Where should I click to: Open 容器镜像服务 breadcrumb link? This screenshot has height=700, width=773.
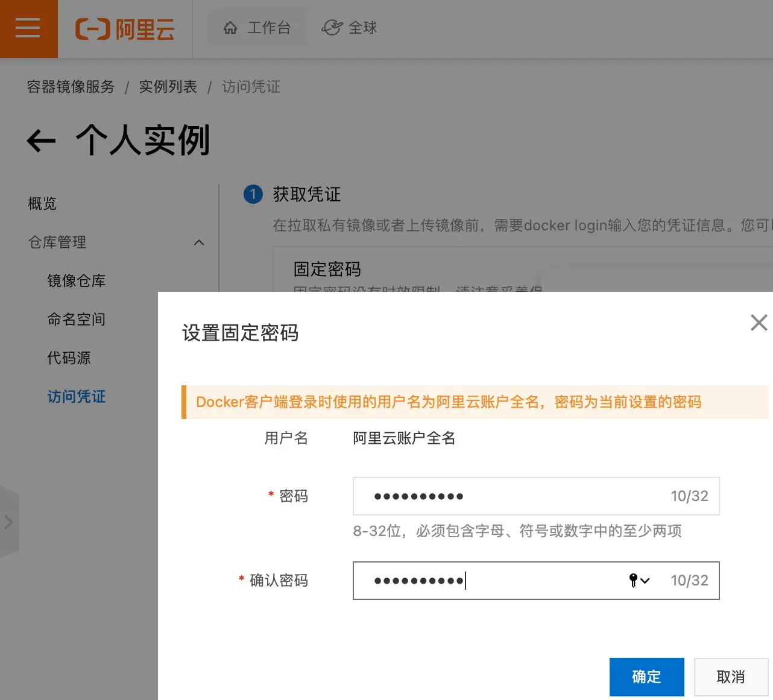click(x=71, y=87)
